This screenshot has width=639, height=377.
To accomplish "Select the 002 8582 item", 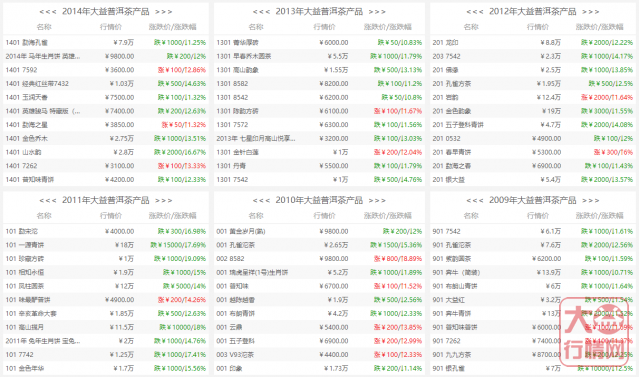I will pos(231,259).
